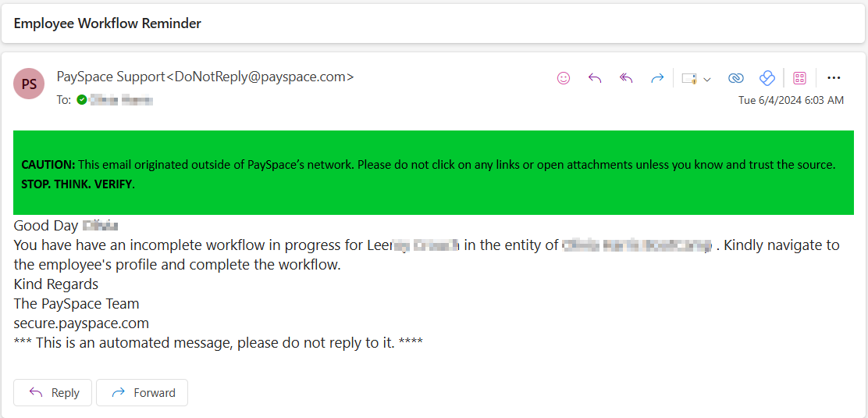Click the interlocked rings add-in icon
868x418 pixels.
pyautogui.click(x=735, y=78)
